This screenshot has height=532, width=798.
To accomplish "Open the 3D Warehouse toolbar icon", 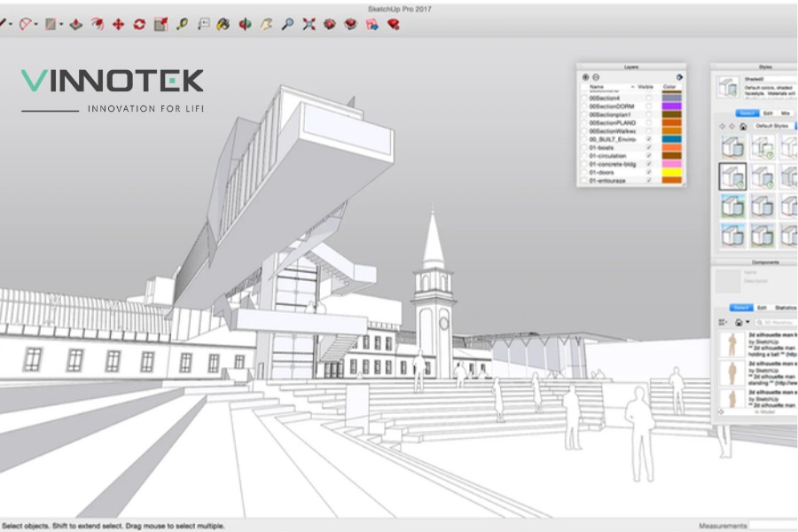I will coord(330,24).
